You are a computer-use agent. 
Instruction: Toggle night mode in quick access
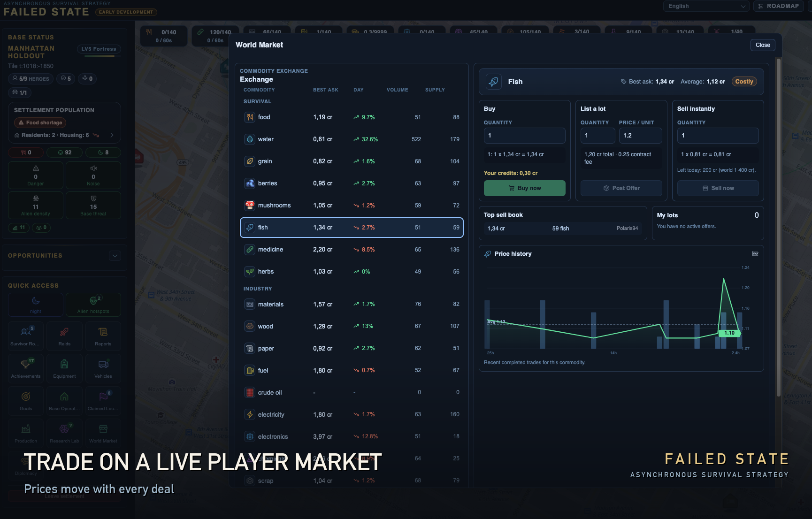click(x=36, y=305)
